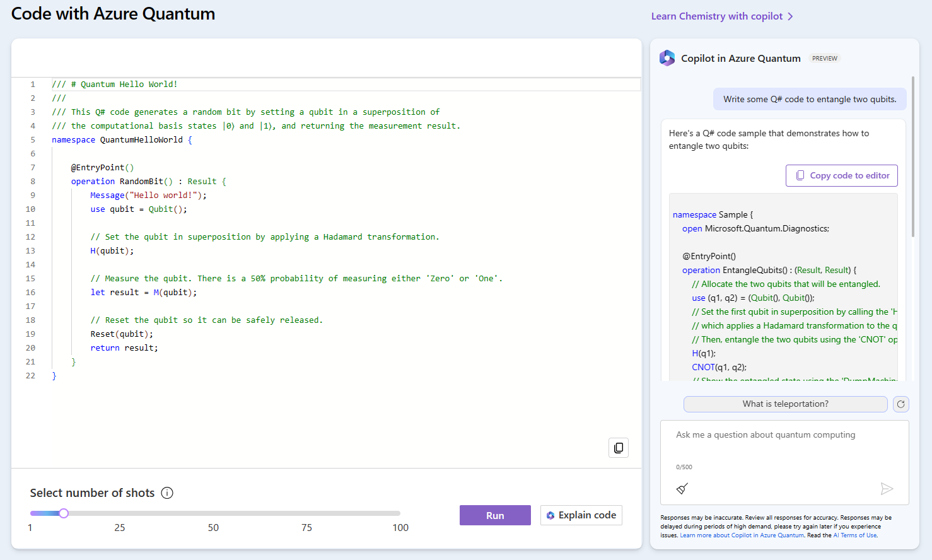Image resolution: width=932 pixels, height=560 pixels.
Task: Click line number 22 in gutter
Action: coord(30,376)
